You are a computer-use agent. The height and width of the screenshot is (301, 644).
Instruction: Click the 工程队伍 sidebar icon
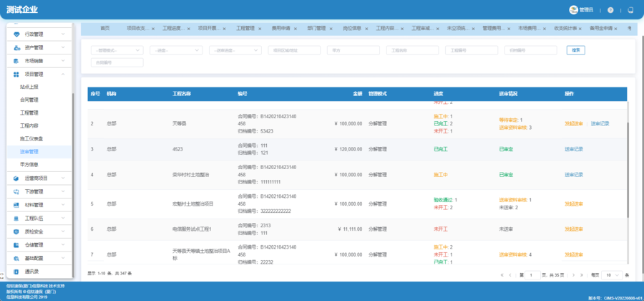pyautogui.click(x=16, y=219)
